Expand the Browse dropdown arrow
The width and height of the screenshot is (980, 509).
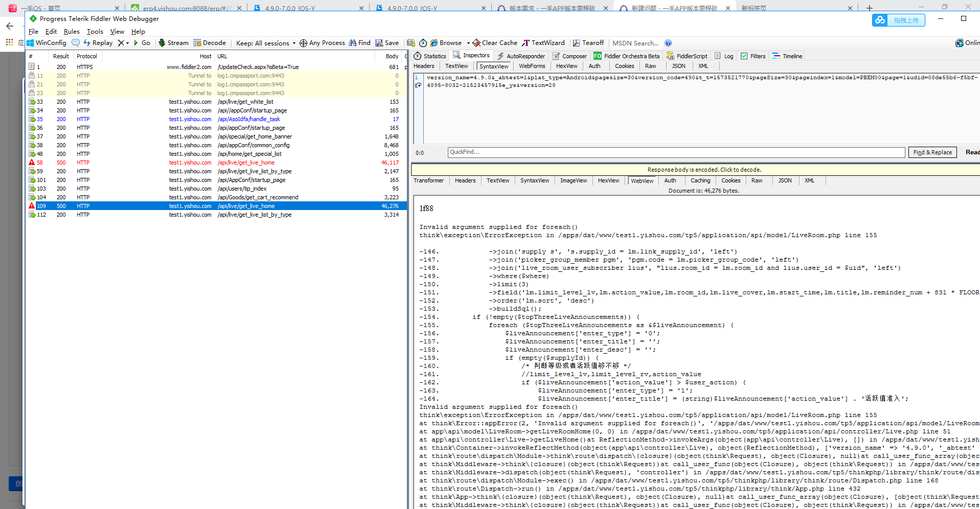tap(468, 43)
